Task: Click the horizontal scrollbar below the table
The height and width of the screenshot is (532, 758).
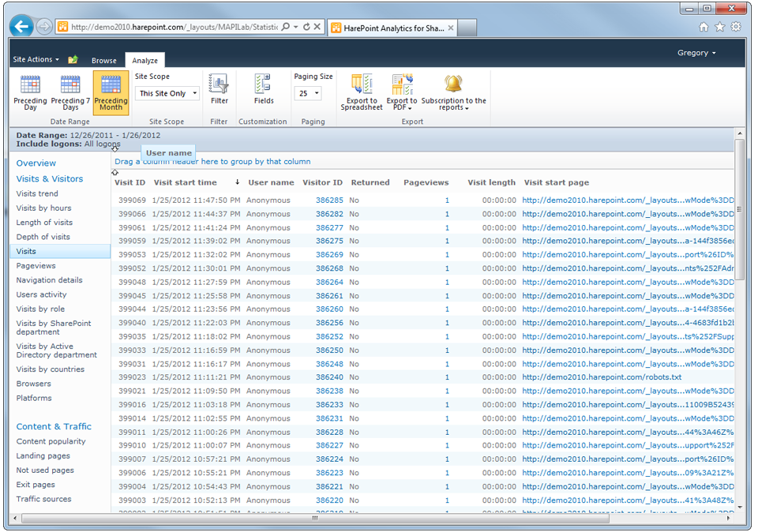Action: point(316,518)
